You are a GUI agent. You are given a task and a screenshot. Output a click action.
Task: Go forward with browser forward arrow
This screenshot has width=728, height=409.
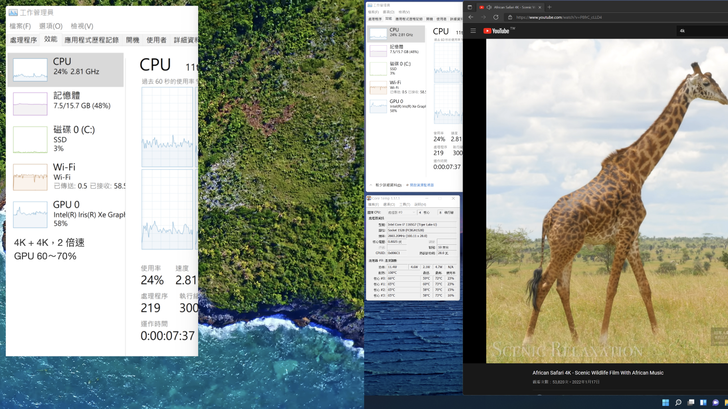tap(484, 17)
